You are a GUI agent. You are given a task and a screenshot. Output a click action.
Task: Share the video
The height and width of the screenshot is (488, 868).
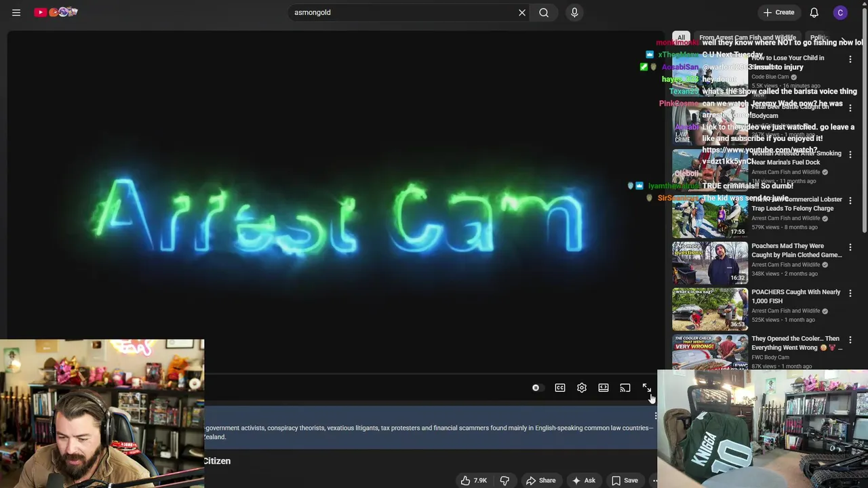[x=541, y=481]
